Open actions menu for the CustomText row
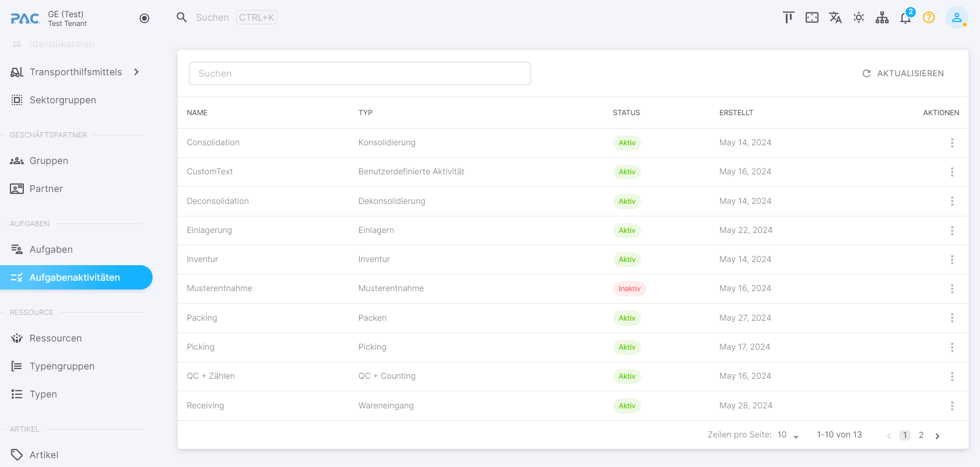 tap(952, 172)
